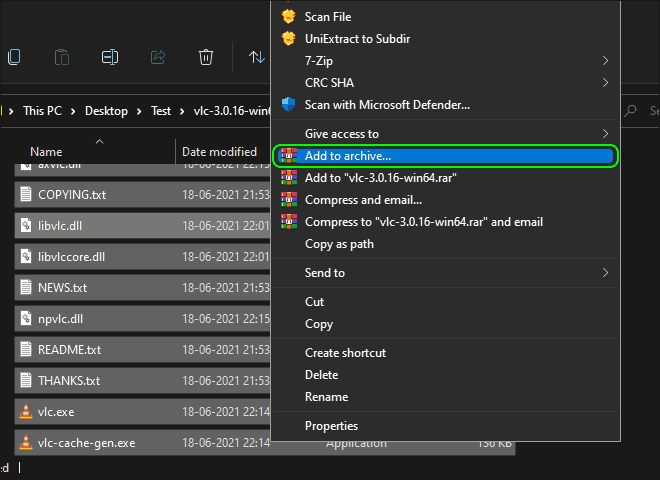Select vlc-cache-gen.exe file name
660x480 pixels.
click(86, 443)
